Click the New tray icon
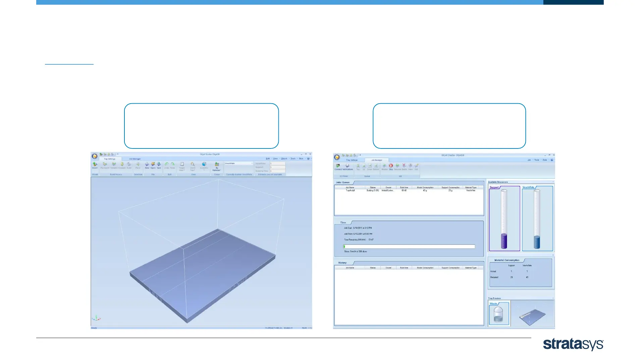Viewport: 644px width, 362px height. coord(147,165)
